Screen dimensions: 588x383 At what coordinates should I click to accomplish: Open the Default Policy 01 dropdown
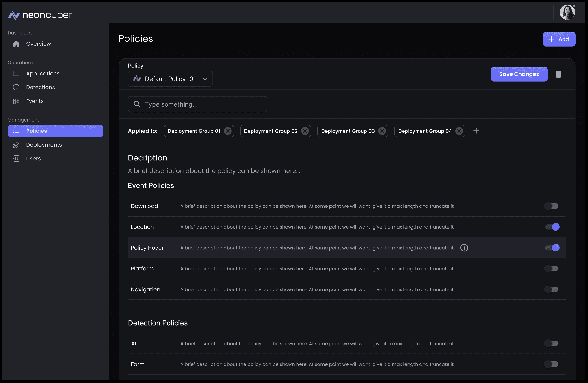tap(170, 79)
